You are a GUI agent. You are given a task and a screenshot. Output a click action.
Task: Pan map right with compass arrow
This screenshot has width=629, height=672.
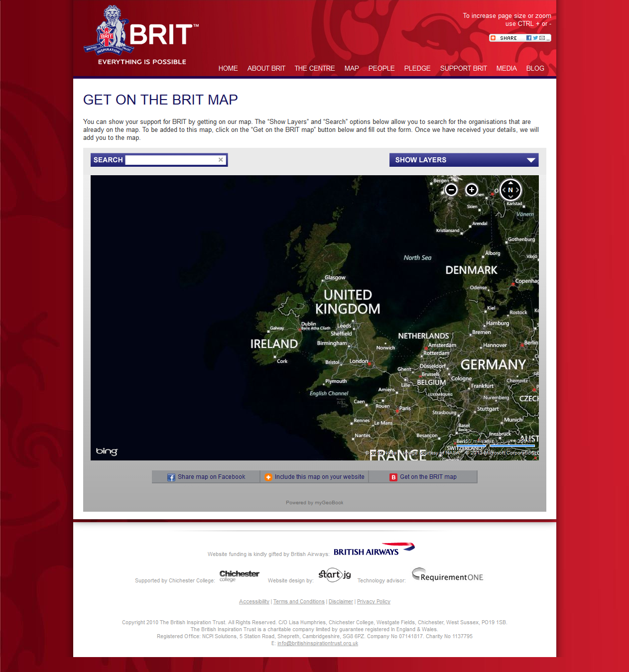tap(517, 190)
